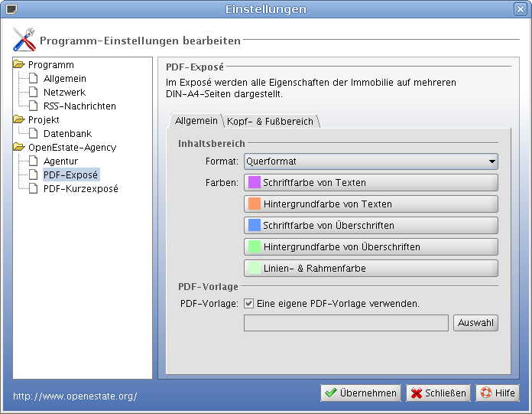Click the Datenbank document icon

point(33,134)
